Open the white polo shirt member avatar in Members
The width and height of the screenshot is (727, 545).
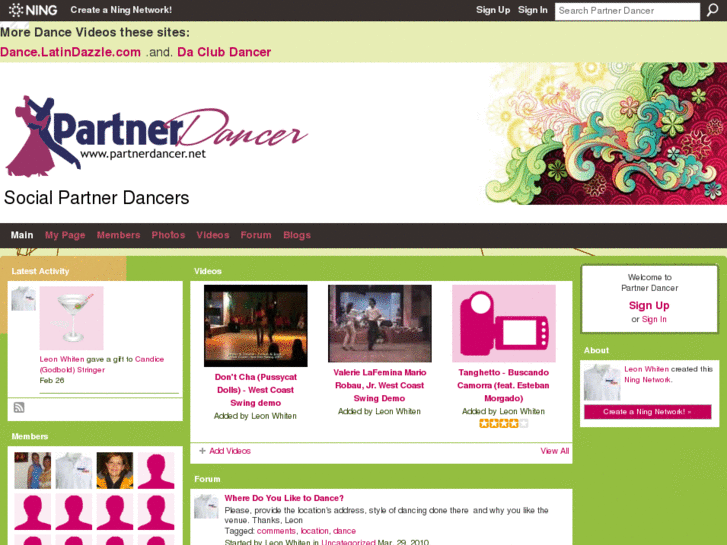click(x=74, y=470)
